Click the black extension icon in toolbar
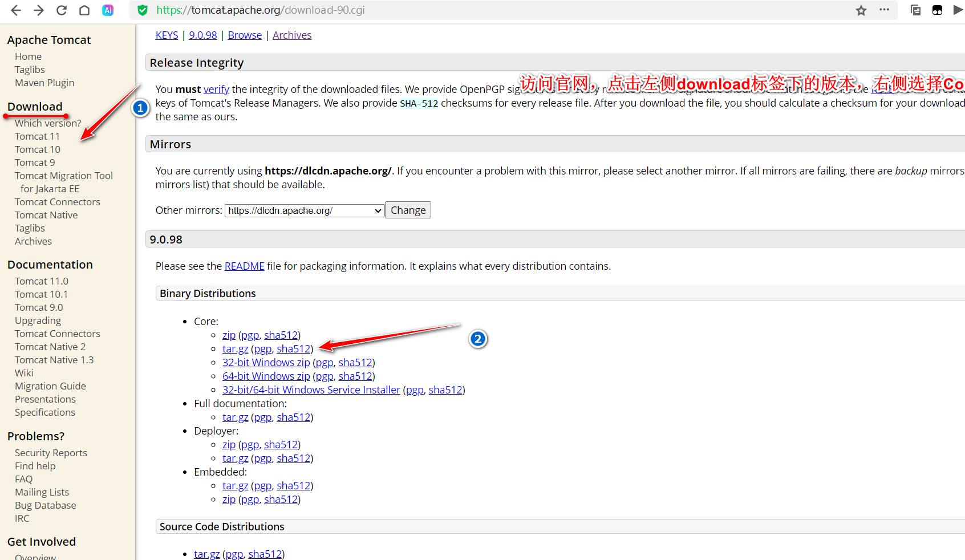This screenshot has height=560, width=965. [937, 10]
